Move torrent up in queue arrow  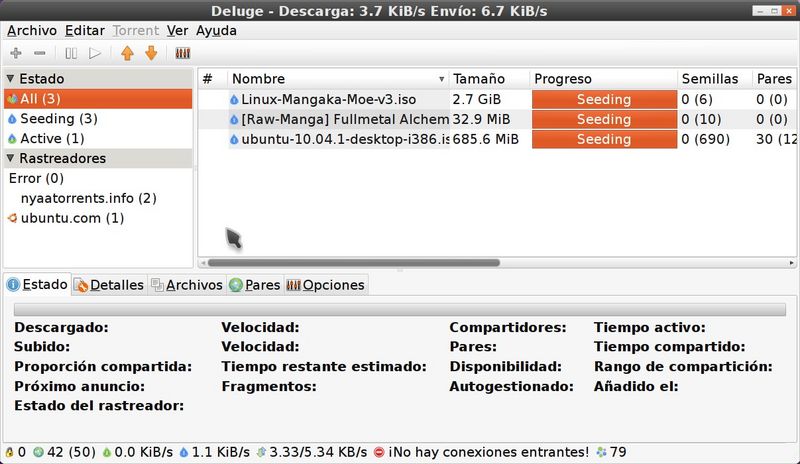(126, 53)
